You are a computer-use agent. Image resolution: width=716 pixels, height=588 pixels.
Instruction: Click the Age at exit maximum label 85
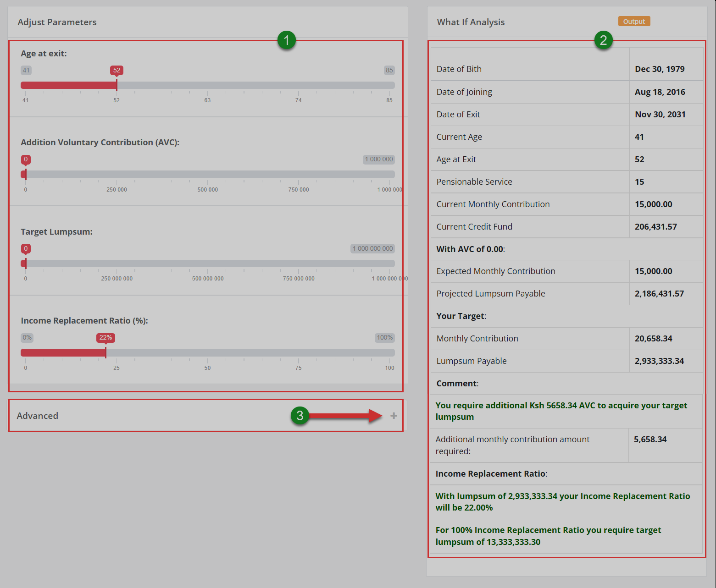click(x=389, y=70)
